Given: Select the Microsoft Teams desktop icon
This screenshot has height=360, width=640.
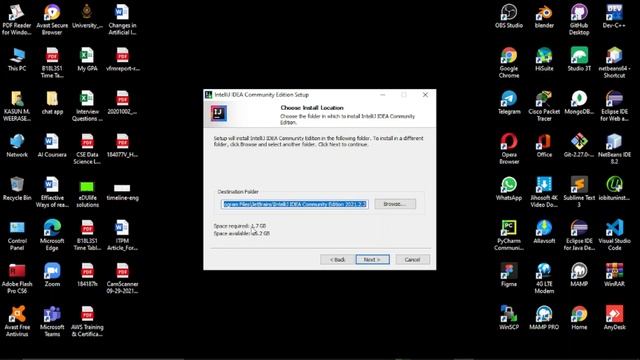Looking at the screenshot, I should click(52, 321).
